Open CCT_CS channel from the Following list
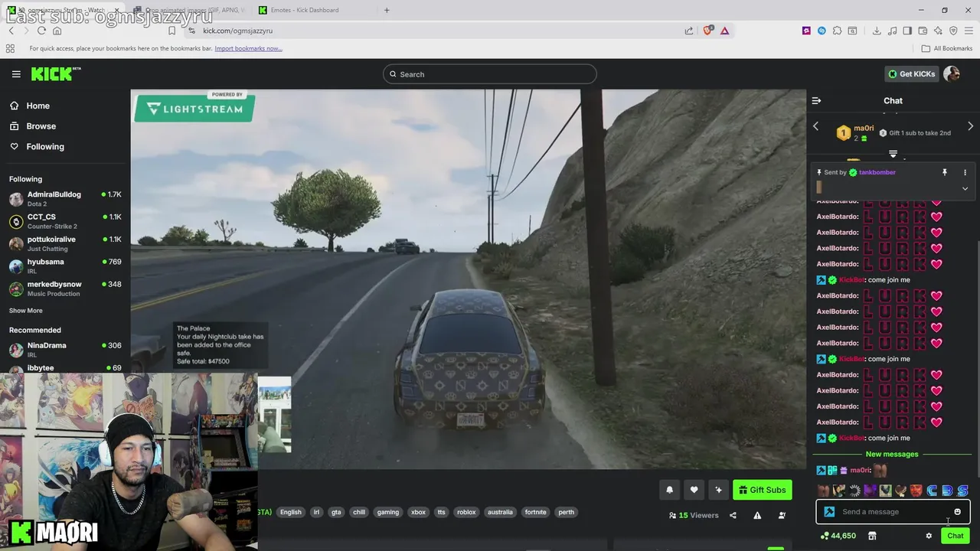 (x=65, y=221)
